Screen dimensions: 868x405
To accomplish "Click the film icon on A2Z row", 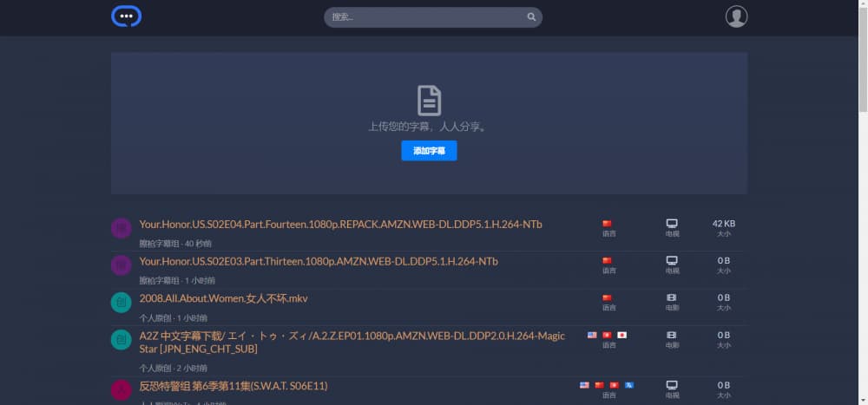I will tap(672, 335).
